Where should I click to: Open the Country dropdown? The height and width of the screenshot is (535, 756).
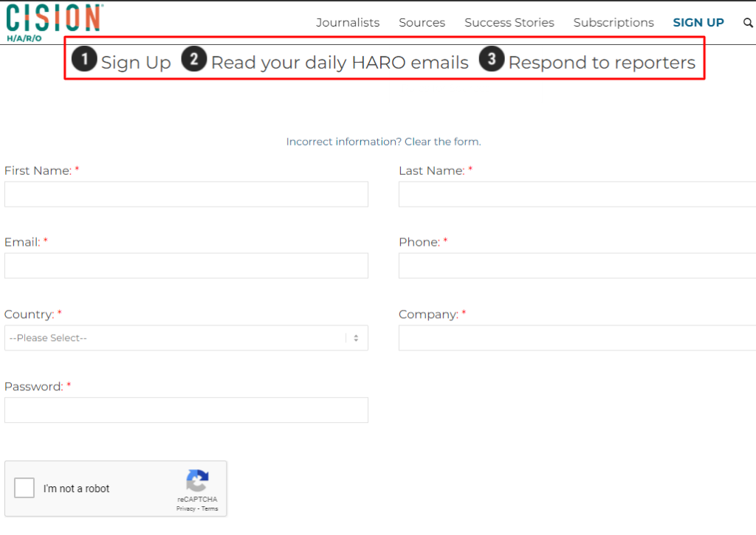click(x=186, y=338)
